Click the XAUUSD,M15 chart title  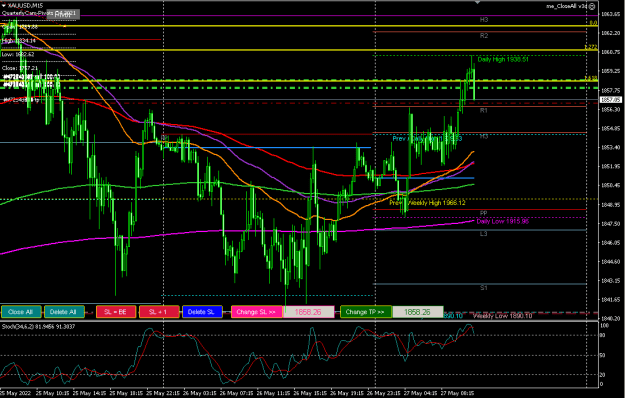pos(26,6)
